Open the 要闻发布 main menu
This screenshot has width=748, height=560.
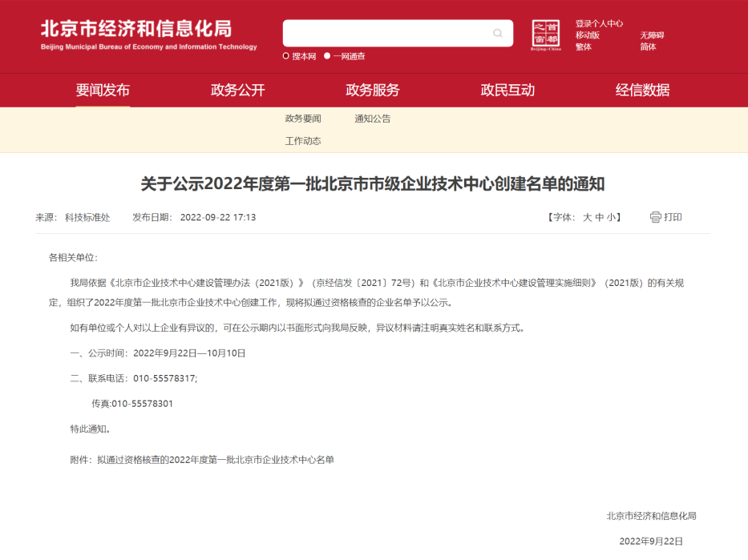103,90
